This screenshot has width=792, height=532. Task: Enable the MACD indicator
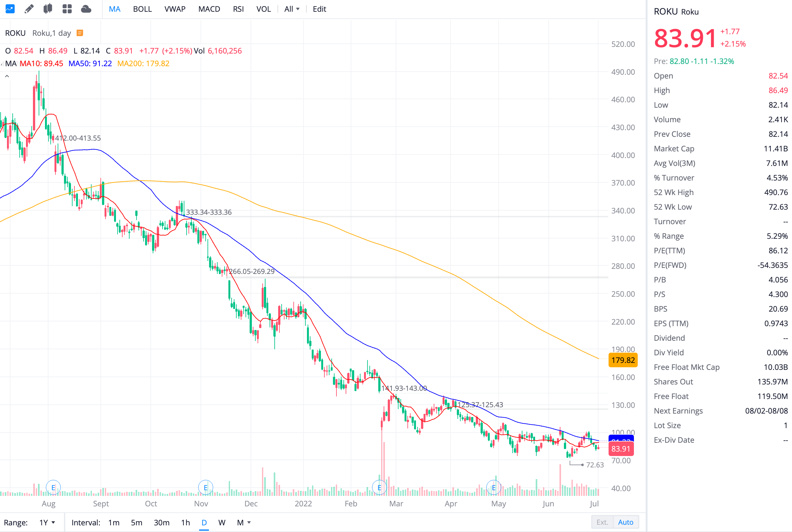(x=209, y=9)
